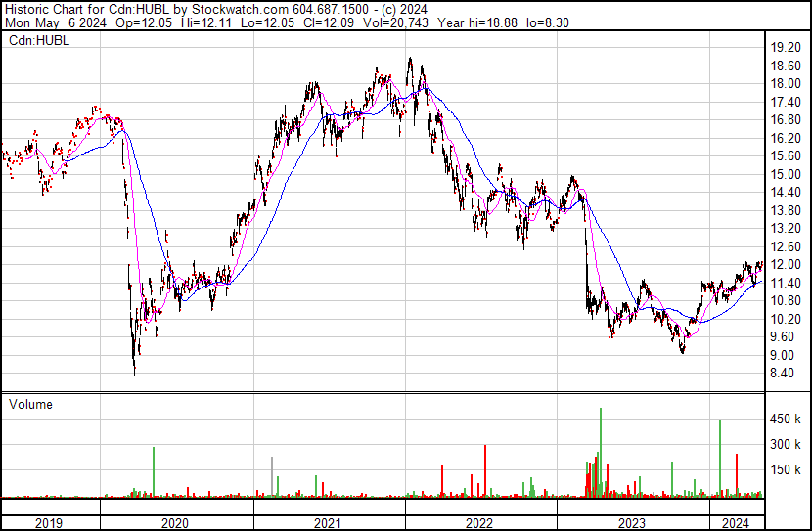The width and height of the screenshot is (812, 531).
Task: Click the 10.80 price axis label
Action: tap(786, 300)
